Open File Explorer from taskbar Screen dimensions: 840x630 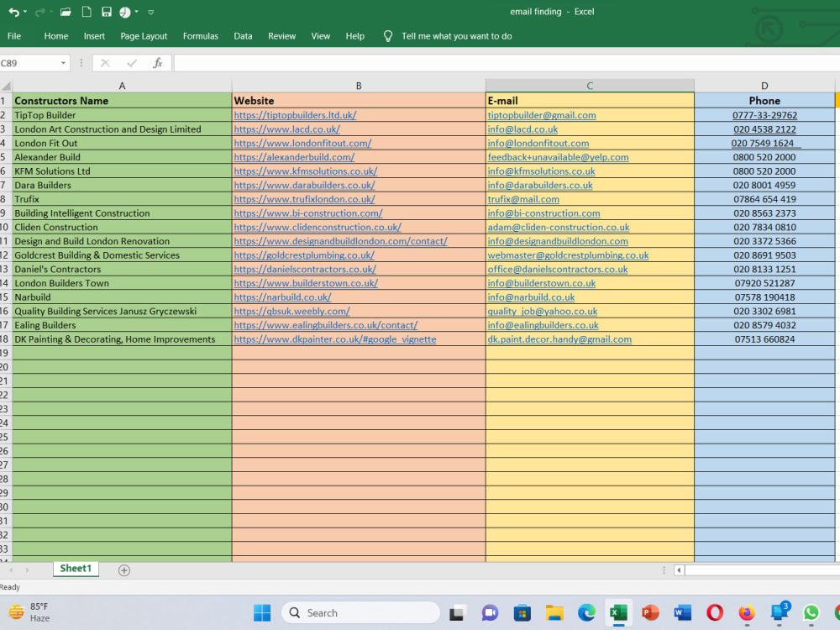click(x=554, y=613)
